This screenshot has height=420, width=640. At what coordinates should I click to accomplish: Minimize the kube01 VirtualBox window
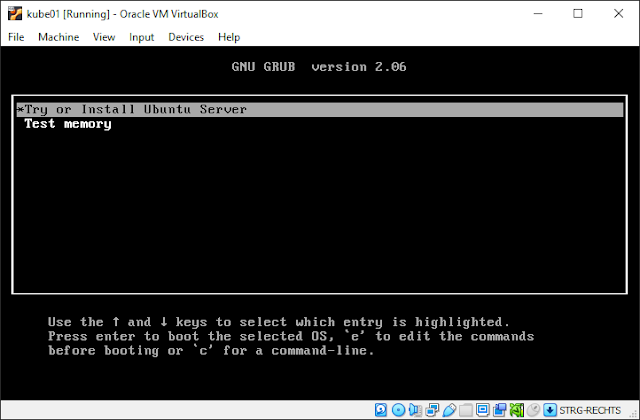(538, 13)
